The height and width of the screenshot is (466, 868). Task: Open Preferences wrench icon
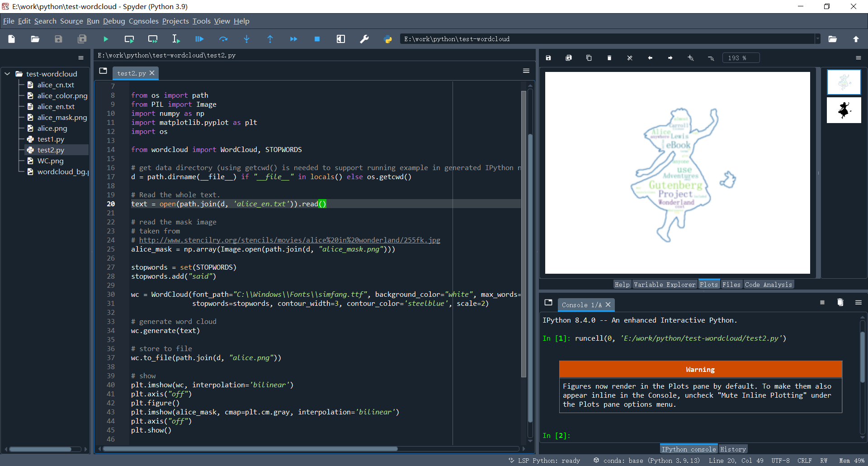pyautogui.click(x=364, y=39)
